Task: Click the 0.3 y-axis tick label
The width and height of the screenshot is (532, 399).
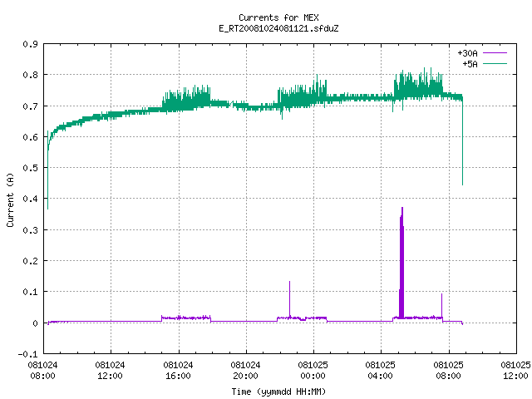Action: point(30,229)
